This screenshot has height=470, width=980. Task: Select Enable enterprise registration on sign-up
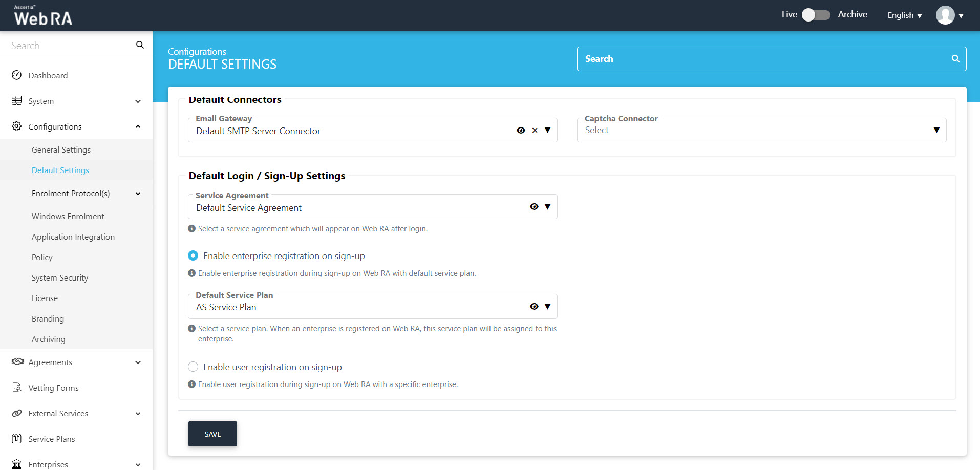[x=193, y=255]
